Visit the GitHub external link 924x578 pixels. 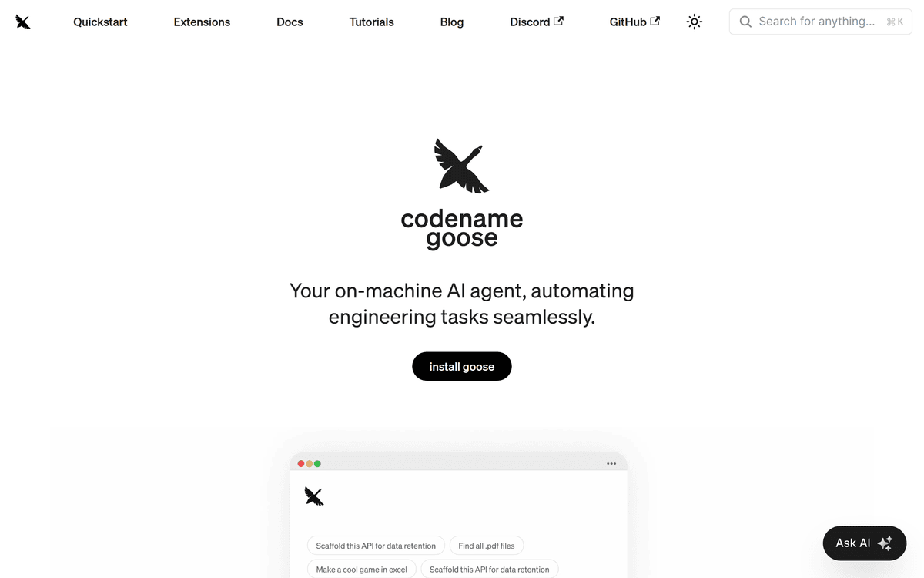click(x=634, y=22)
